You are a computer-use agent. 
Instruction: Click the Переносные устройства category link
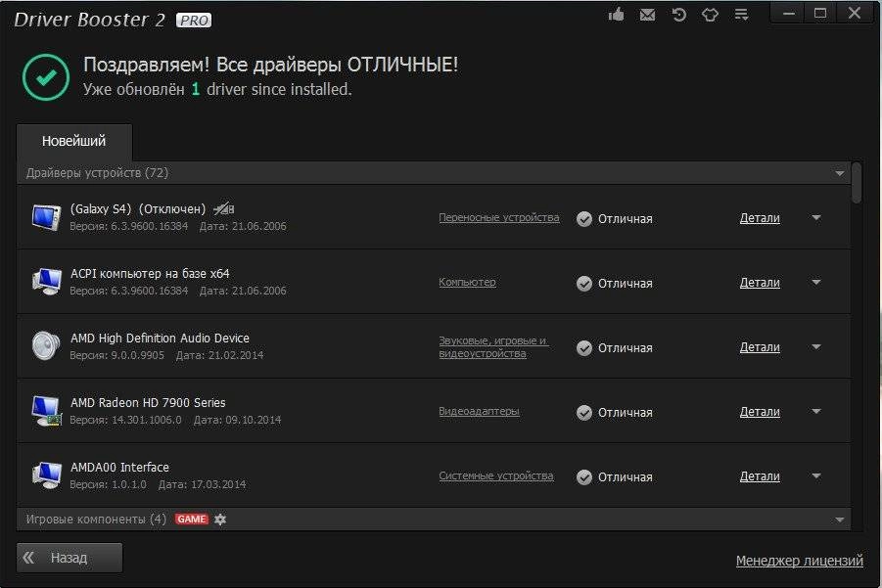(x=499, y=217)
